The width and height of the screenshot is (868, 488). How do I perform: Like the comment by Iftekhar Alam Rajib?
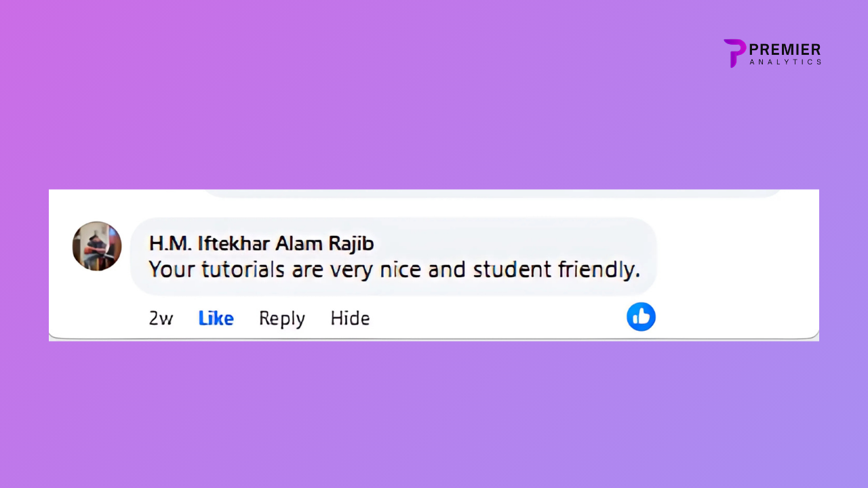tap(216, 318)
